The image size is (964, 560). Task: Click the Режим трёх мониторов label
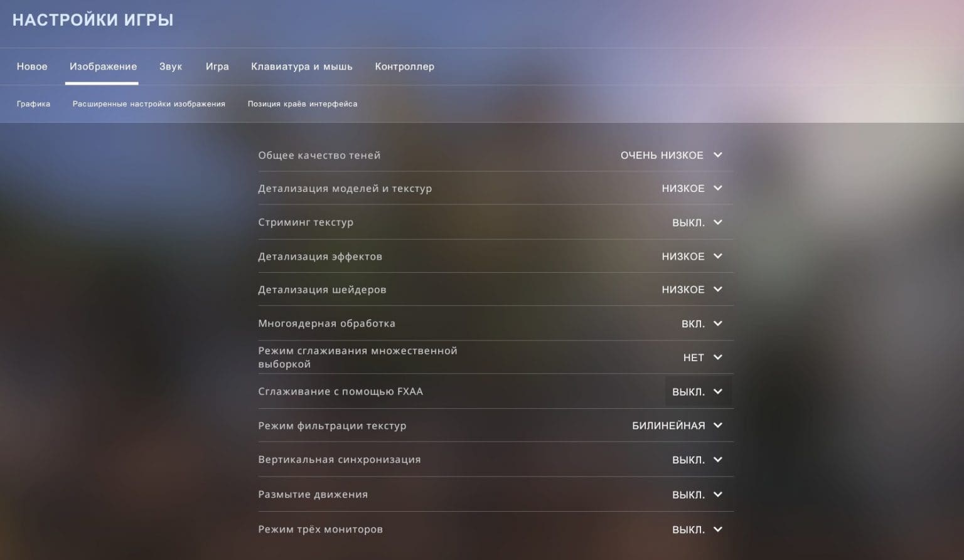coord(321,530)
